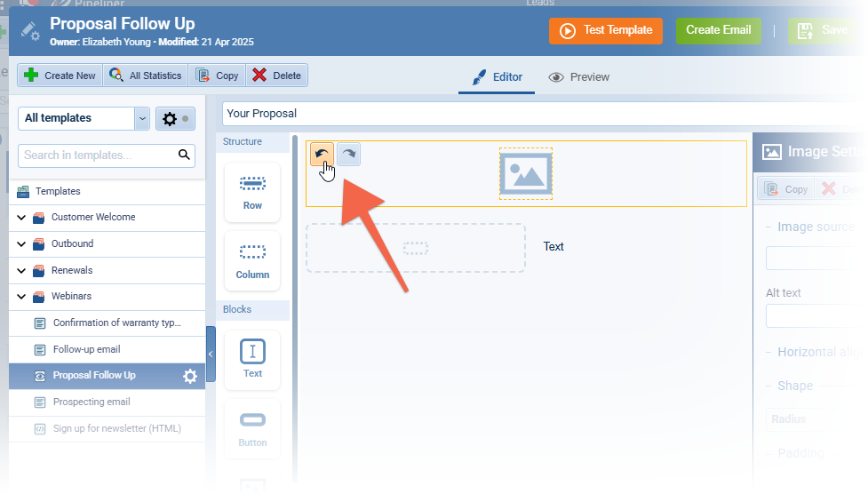Pick the Text block tool
The image size is (868, 494).
pos(252,360)
